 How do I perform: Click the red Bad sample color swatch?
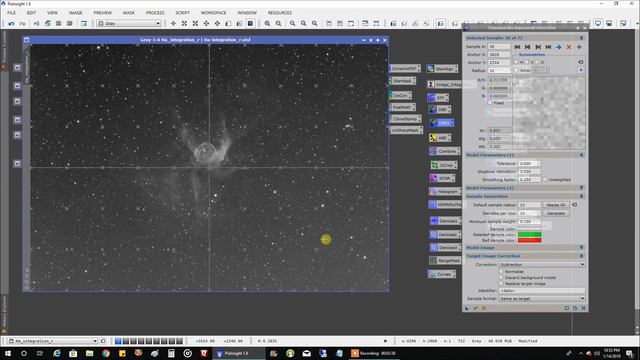[x=529, y=240]
